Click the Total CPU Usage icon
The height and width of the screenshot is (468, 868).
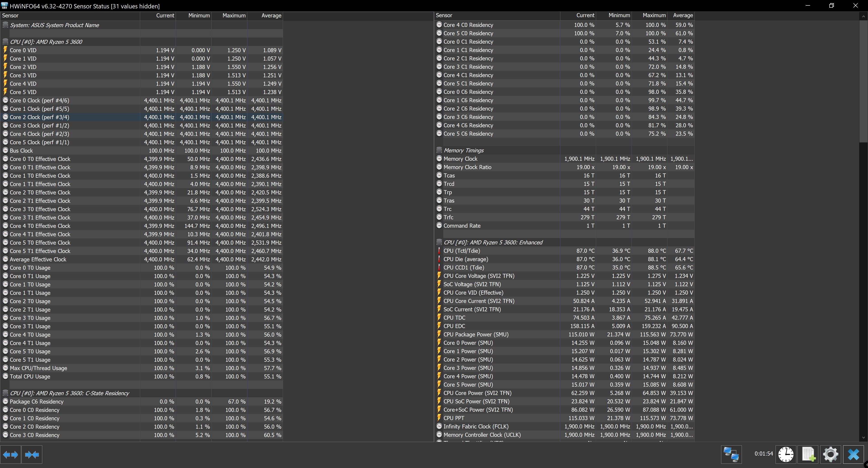coord(5,376)
